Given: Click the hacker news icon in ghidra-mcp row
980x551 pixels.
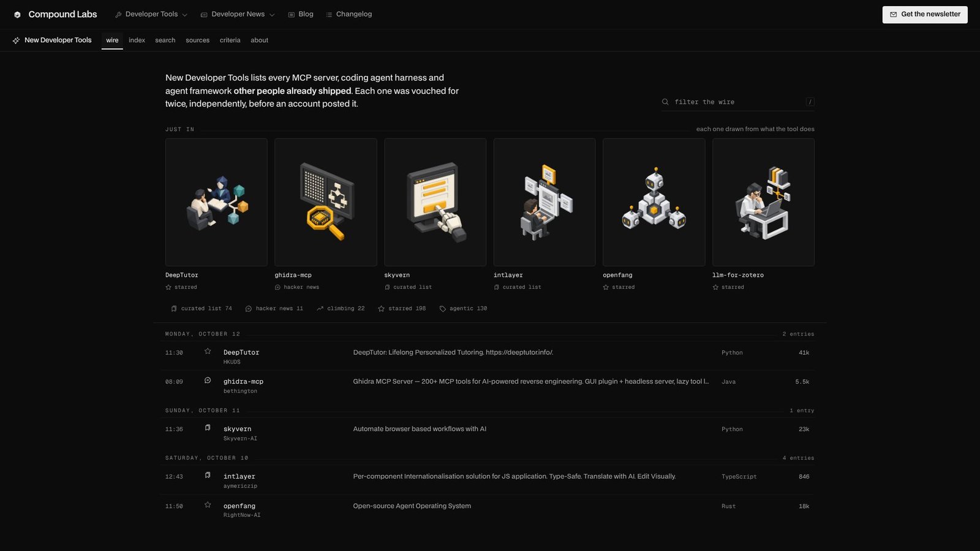Looking at the screenshot, I should coord(208,380).
